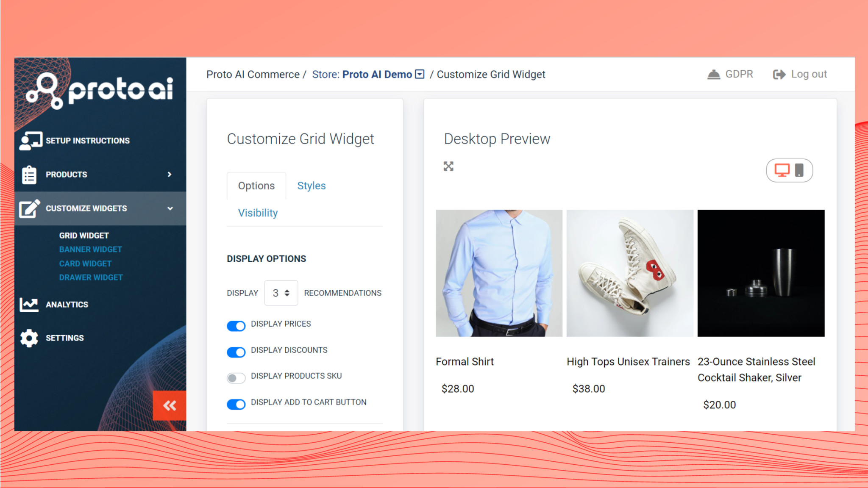Disable the Display Discounts switch
This screenshot has height=488, width=868.
[236, 352]
